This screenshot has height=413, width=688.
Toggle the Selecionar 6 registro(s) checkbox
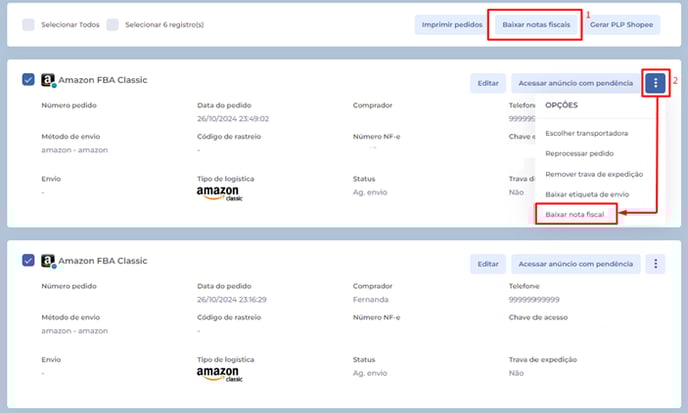[113, 24]
